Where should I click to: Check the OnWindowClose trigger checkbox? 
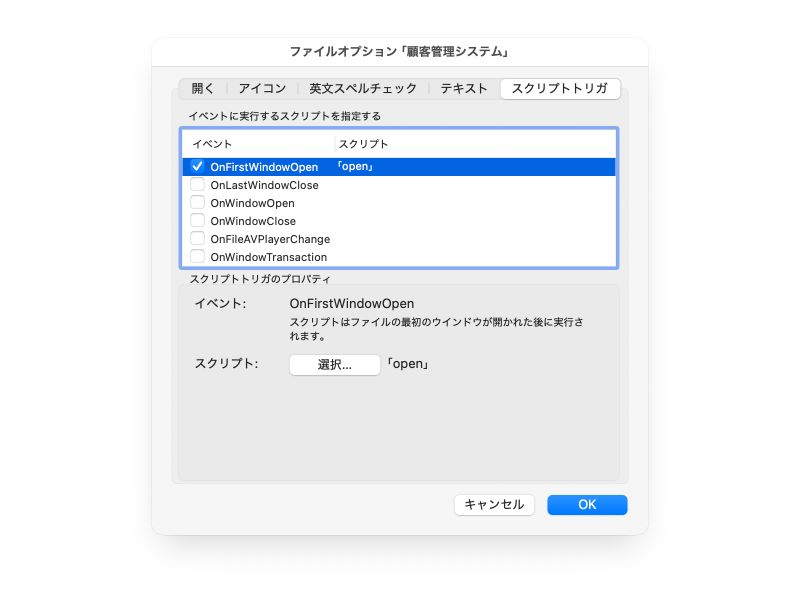pos(197,221)
